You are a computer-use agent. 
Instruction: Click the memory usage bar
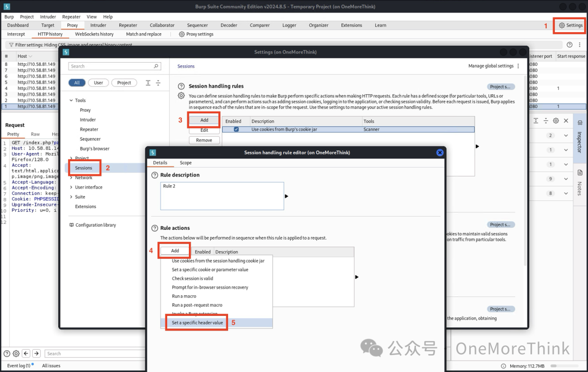[x=564, y=366]
